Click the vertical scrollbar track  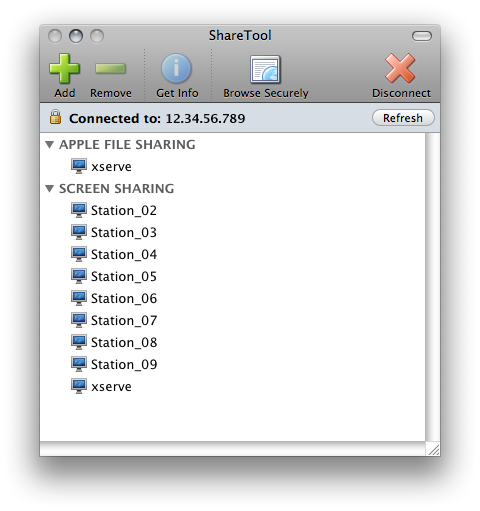pos(432,287)
